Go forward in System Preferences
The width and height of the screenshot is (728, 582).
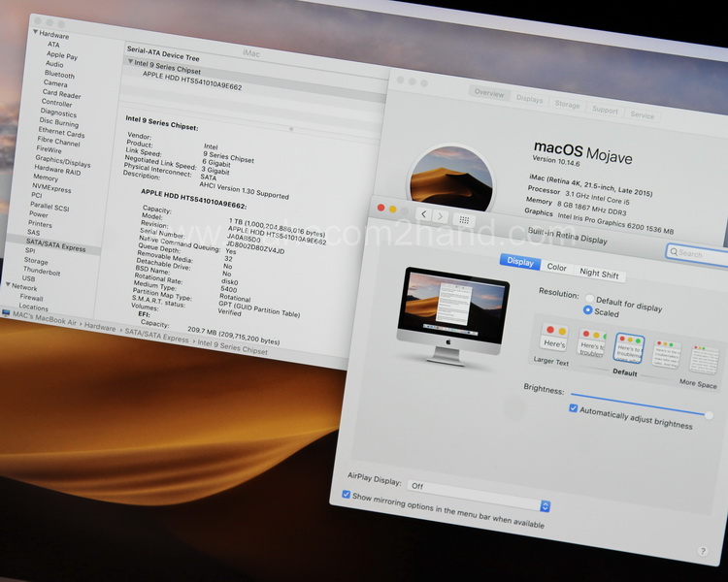coord(440,216)
